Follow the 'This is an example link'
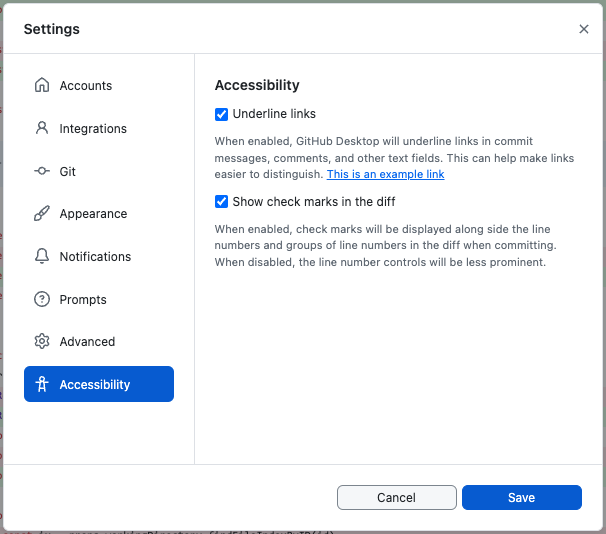This screenshot has height=534, width=606. coord(385,174)
